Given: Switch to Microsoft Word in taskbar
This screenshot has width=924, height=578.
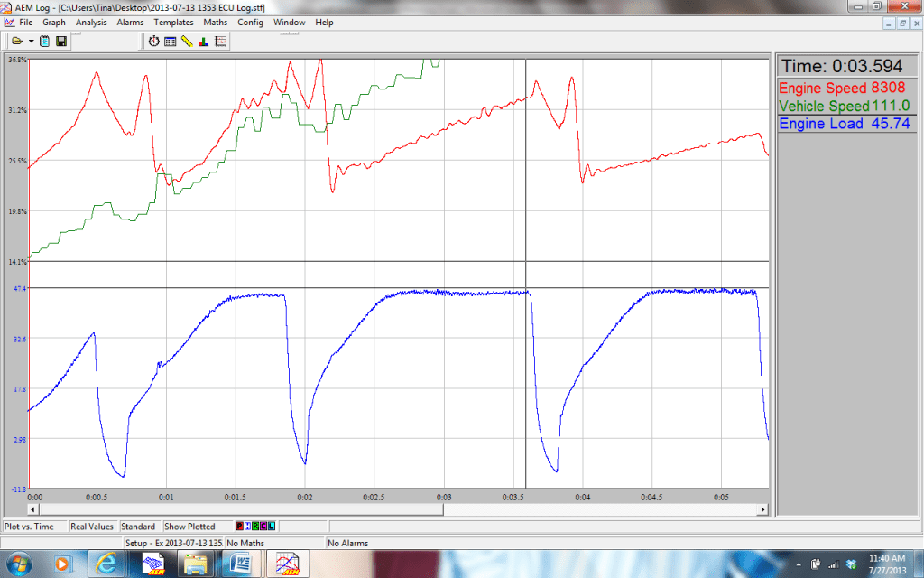Looking at the screenshot, I should tap(241, 564).
